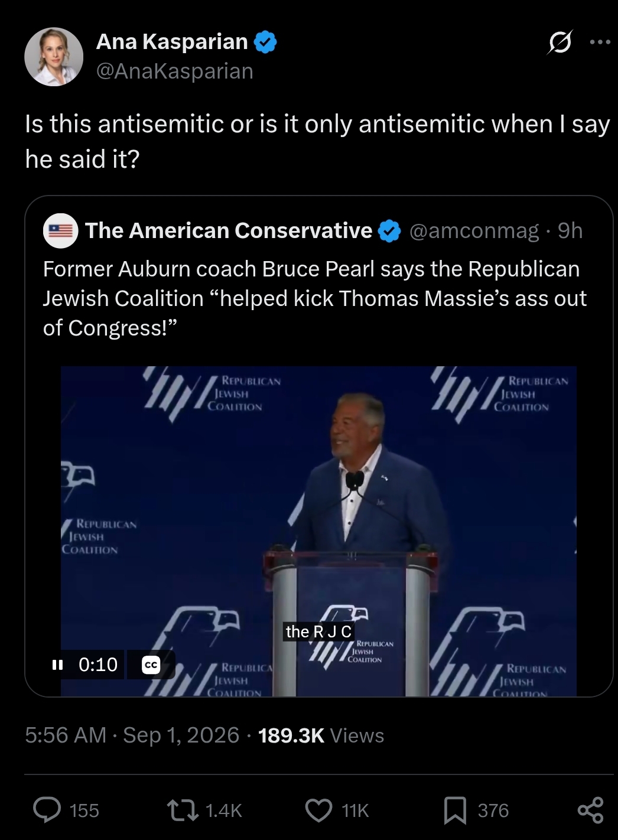Image resolution: width=618 pixels, height=840 pixels.
Task: Toggle closed captions on the video
Action: coord(151,665)
